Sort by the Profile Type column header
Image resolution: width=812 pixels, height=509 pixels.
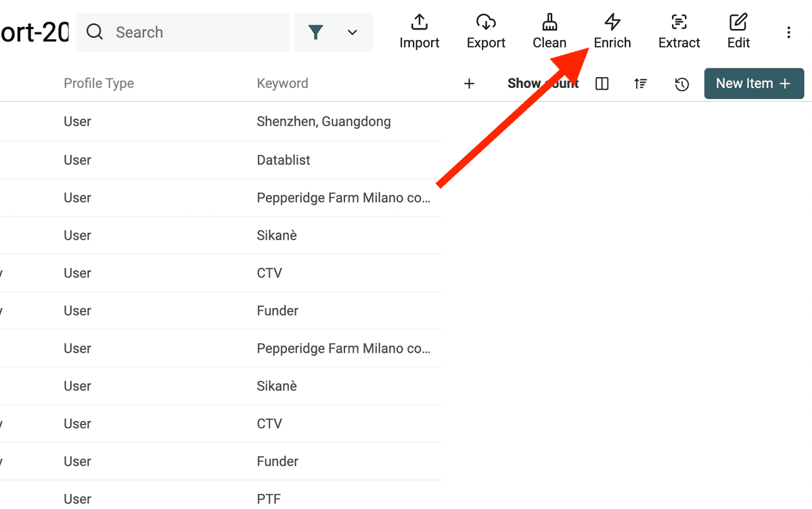[x=99, y=83]
